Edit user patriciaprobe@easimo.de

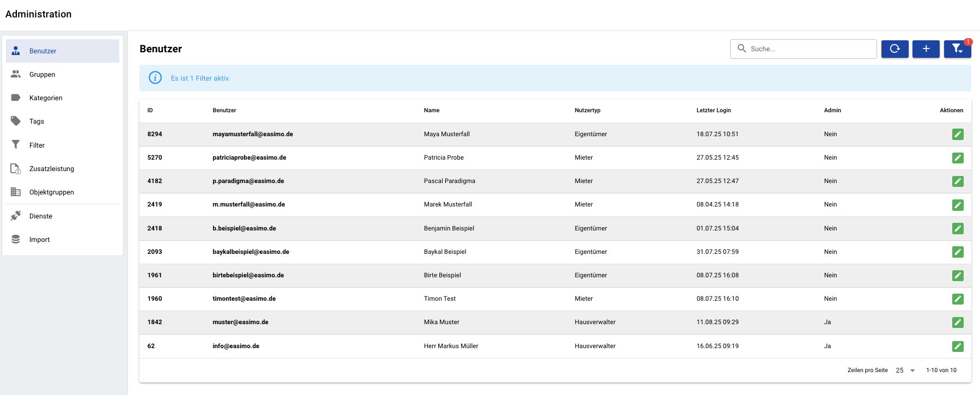click(958, 157)
